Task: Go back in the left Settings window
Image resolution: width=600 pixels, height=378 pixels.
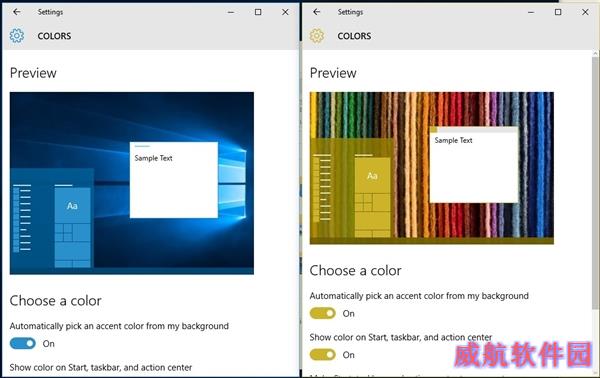Action: tap(16, 12)
